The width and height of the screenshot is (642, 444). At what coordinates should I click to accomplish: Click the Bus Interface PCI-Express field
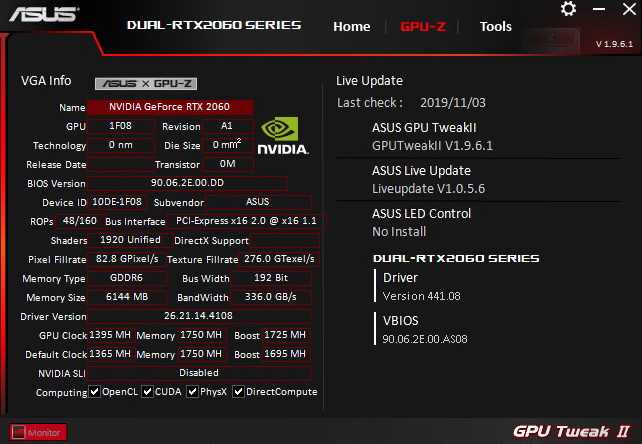click(x=246, y=221)
